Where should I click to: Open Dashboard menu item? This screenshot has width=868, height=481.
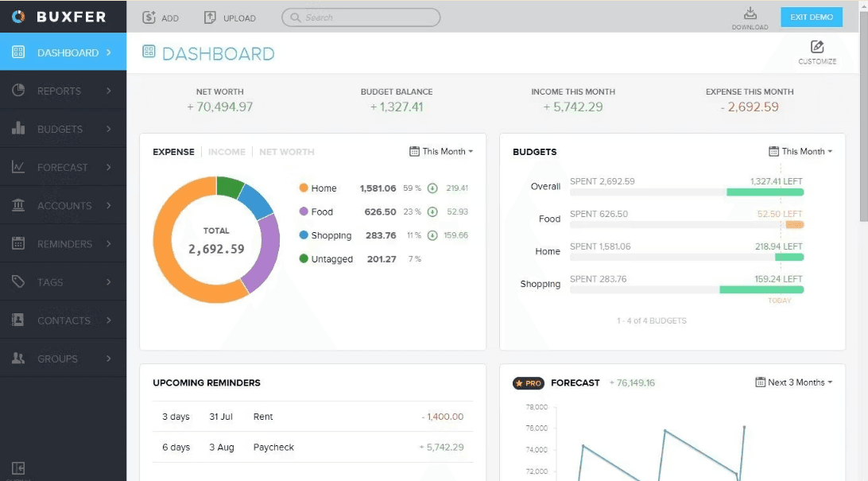coord(63,52)
